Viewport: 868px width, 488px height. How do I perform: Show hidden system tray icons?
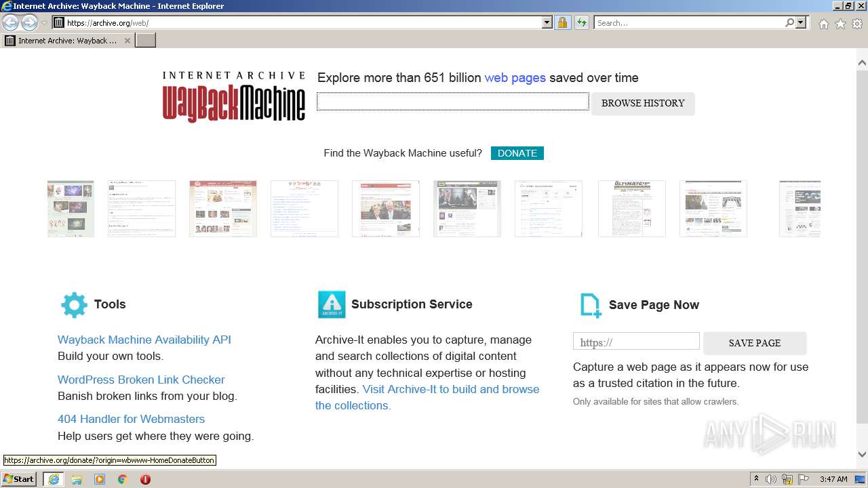coord(756,479)
